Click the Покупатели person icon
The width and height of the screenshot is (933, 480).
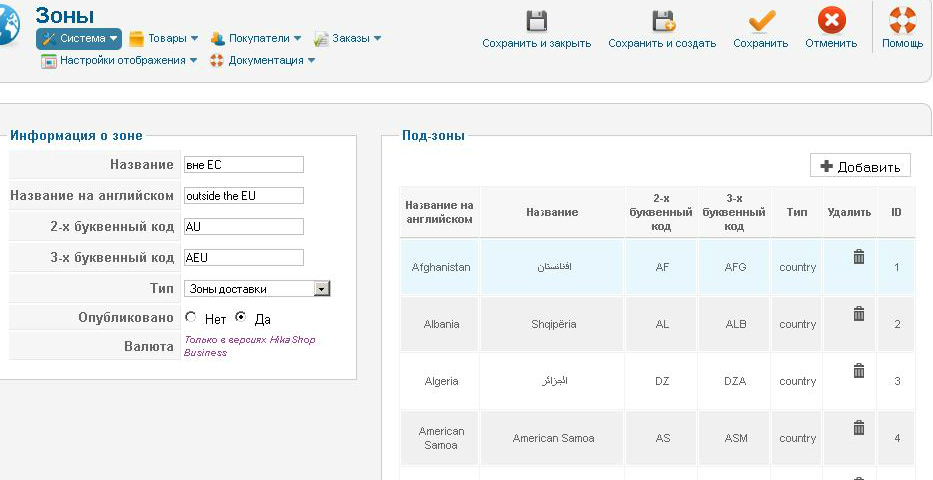click(218, 39)
